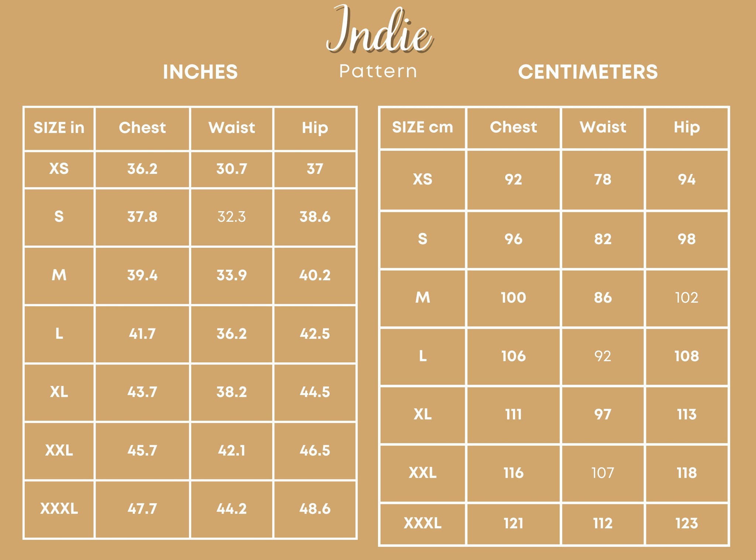Click the XXXL hip value 123

(x=687, y=523)
